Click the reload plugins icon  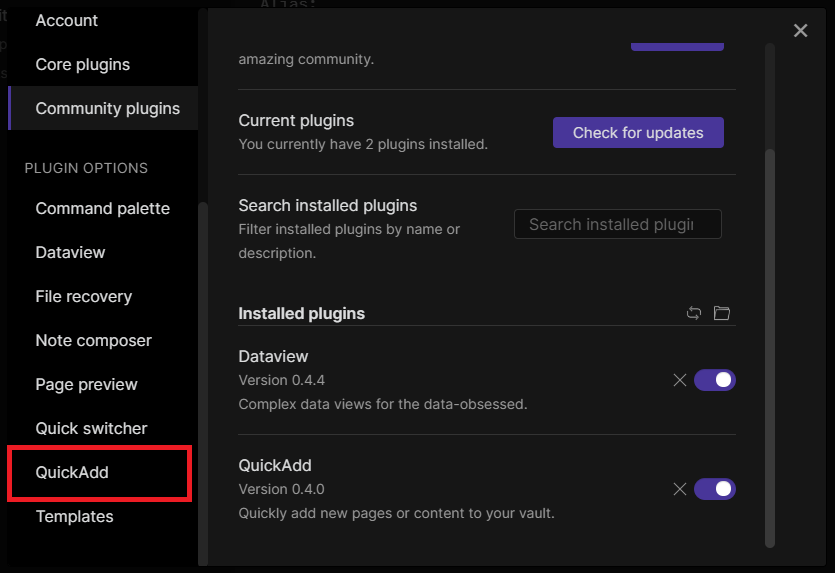pos(693,313)
